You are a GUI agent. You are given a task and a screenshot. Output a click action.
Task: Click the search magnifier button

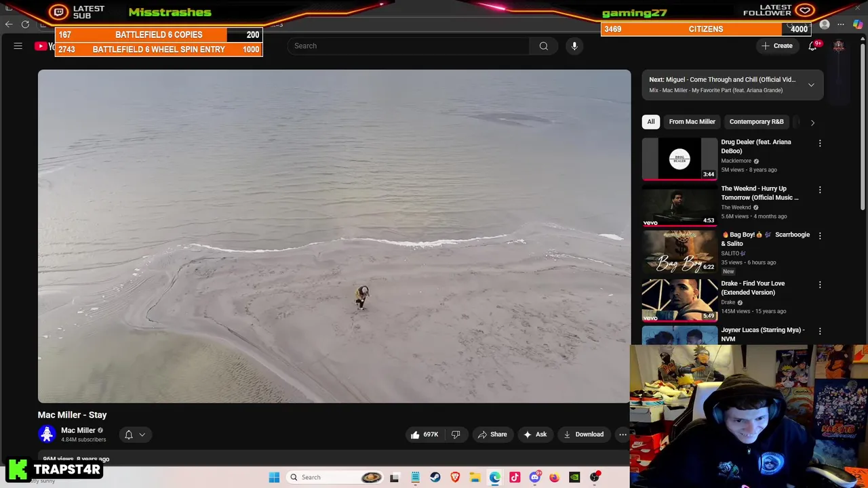tap(543, 46)
